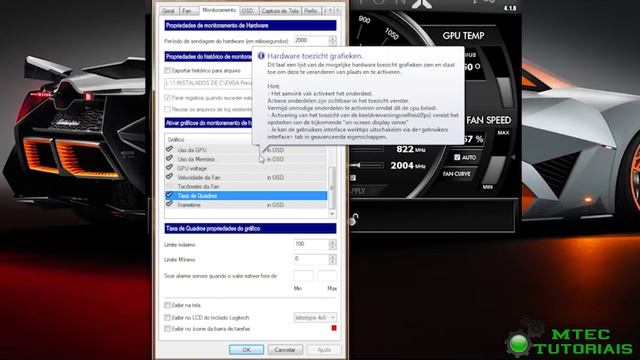Image resolution: width=640 pixels, height=360 pixels.
Task: Click the fan speed vertical slider in Precision
Action: click(x=495, y=171)
